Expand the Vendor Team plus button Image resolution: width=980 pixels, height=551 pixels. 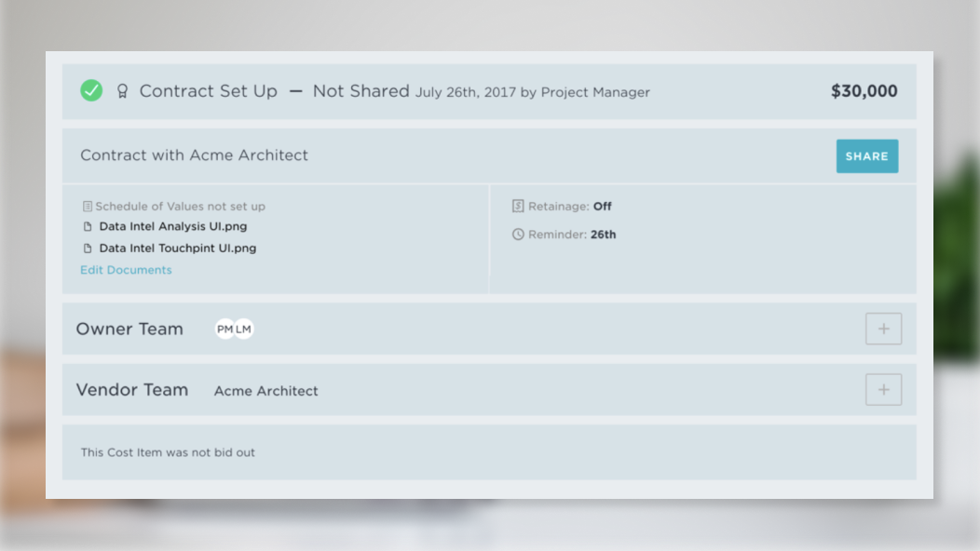tap(883, 389)
